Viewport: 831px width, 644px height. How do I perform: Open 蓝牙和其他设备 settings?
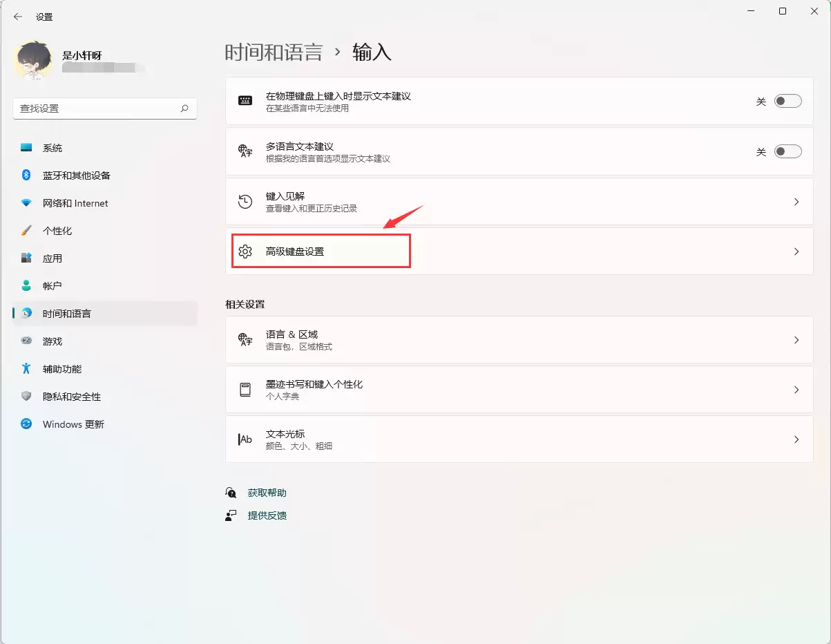point(76,175)
